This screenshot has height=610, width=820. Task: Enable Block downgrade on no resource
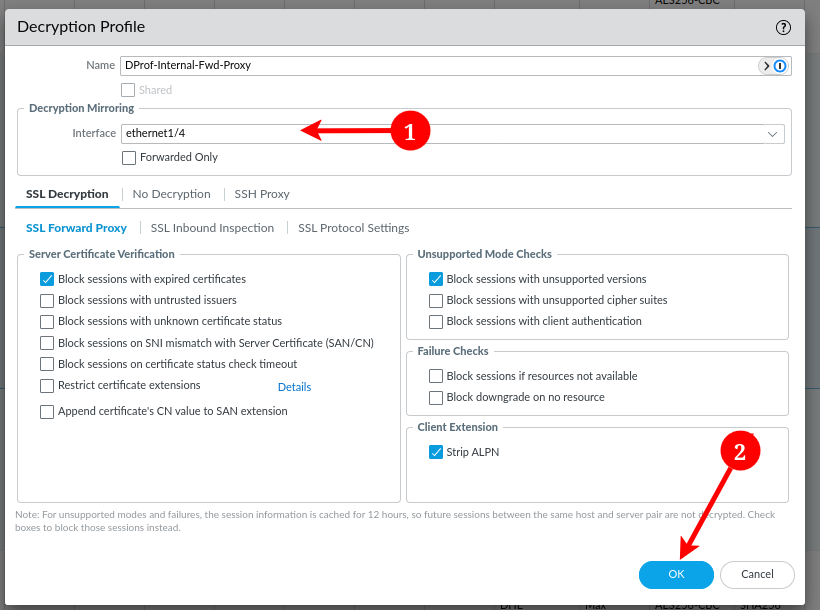pos(436,398)
